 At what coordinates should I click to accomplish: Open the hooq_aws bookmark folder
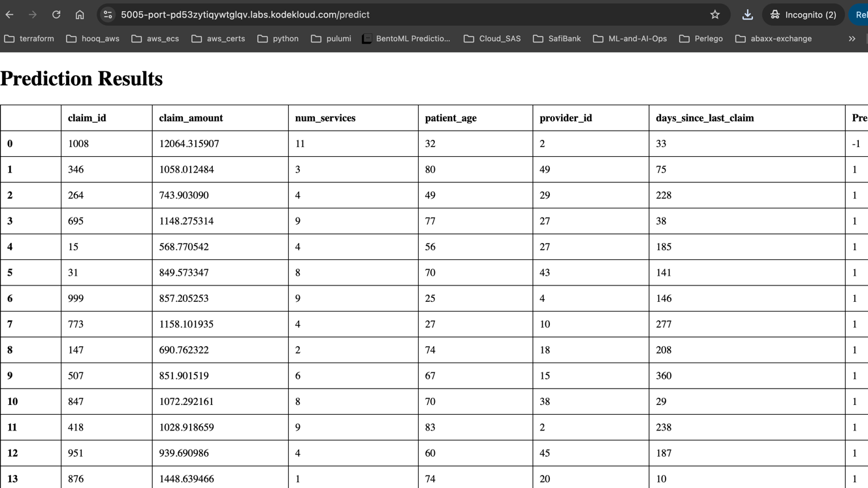93,39
